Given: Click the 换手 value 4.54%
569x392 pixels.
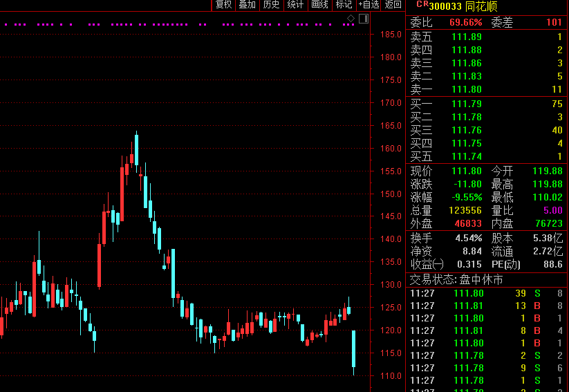Looking at the screenshot, I should [469, 239].
